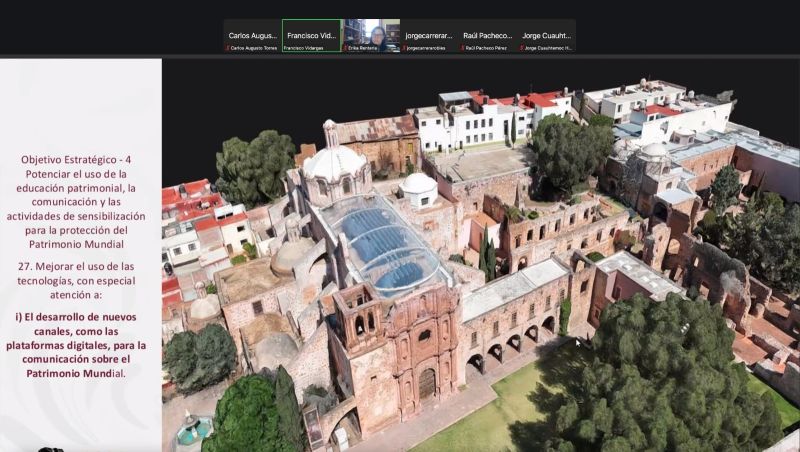Click Erika Rentería's muted microphone icon

coord(345,48)
